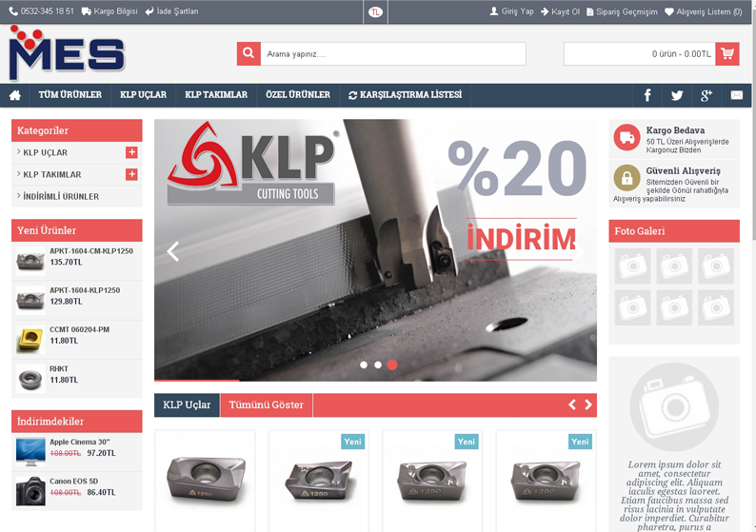Click the home icon in navigation bar
The image size is (756, 532).
click(15, 95)
